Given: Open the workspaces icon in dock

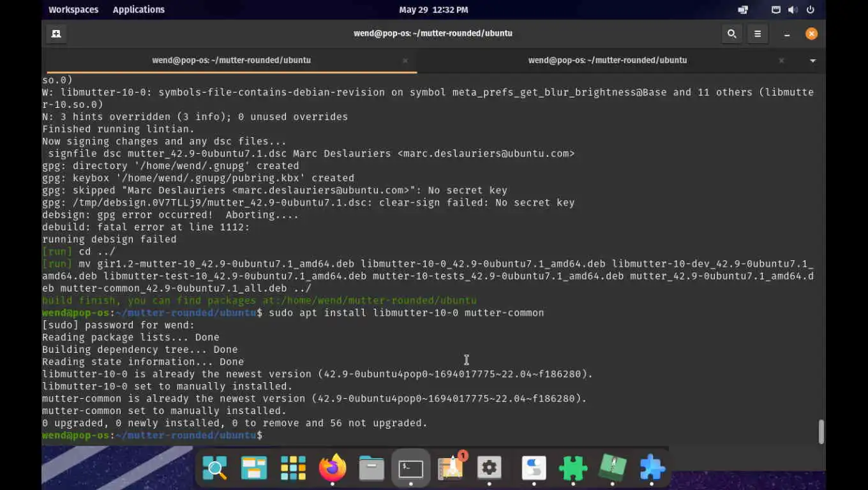Looking at the screenshot, I should pyautogui.click(x=254, y=468).
